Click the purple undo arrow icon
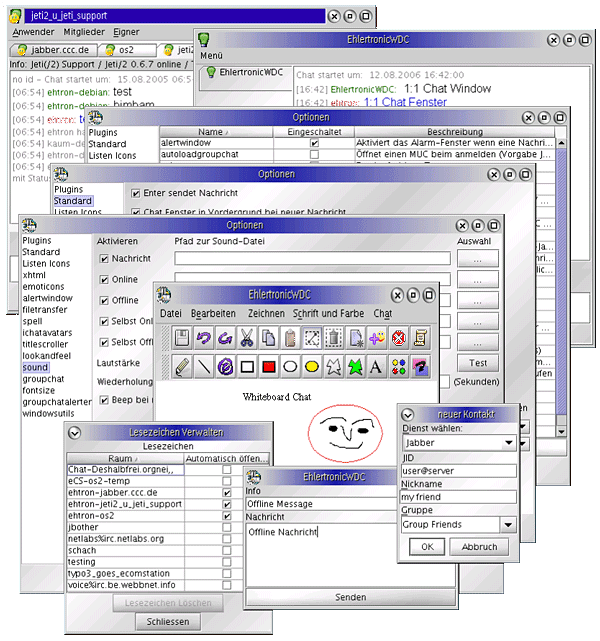 (x=204, y=339)
